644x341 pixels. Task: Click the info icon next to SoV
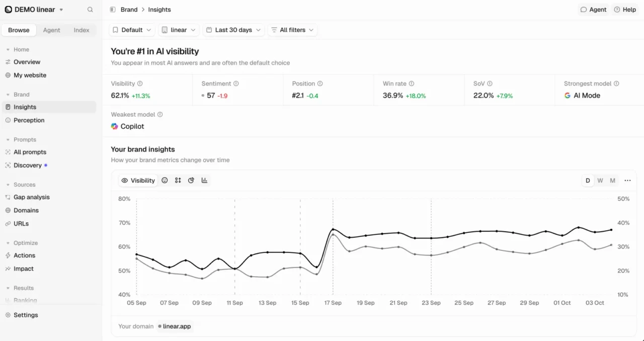click(x=490, y=84)
